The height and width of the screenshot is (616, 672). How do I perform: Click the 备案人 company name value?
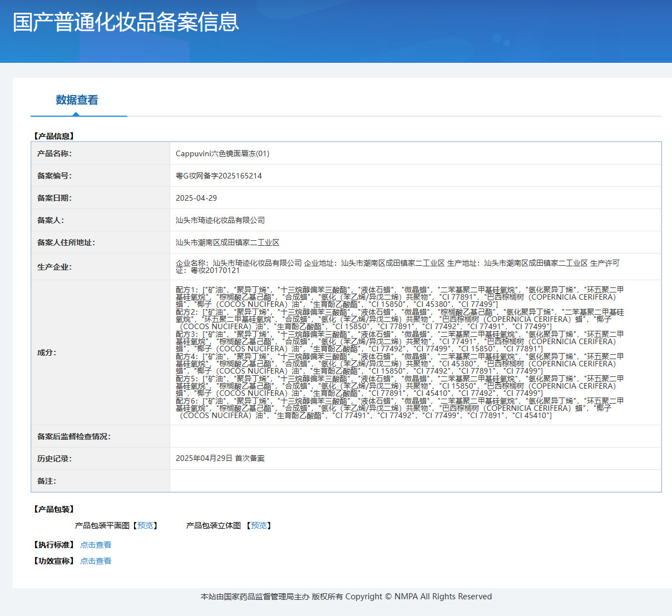click(x=220, y=220)
